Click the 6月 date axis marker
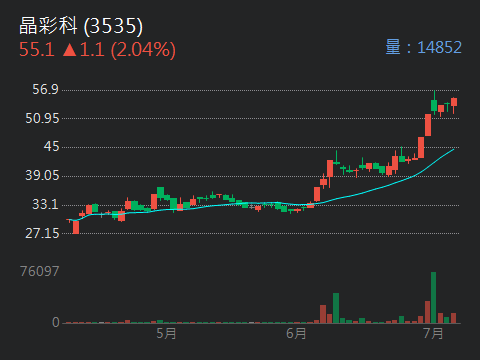The image size is (480, 360). click(296, 333)
